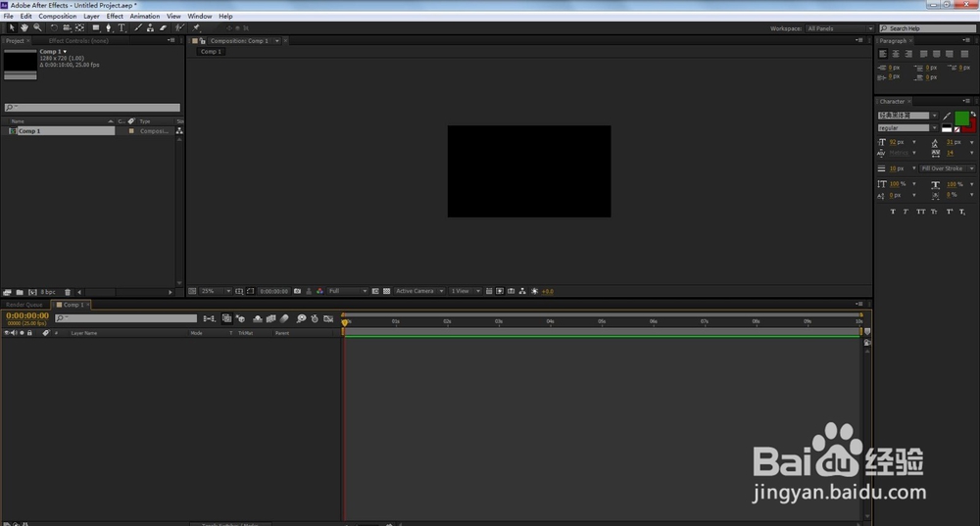Select the Eraser tool
Screen dimensions: 980x526
pyautogui.click(x=163, y=27)
